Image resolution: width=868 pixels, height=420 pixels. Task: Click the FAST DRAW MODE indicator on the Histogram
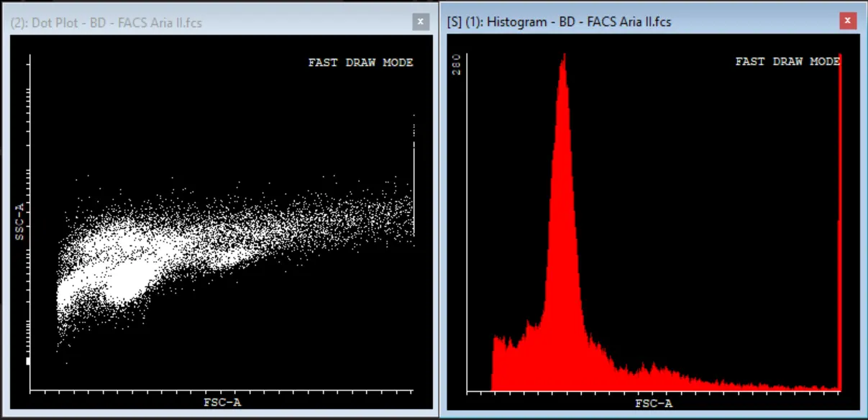coord(786,61)
